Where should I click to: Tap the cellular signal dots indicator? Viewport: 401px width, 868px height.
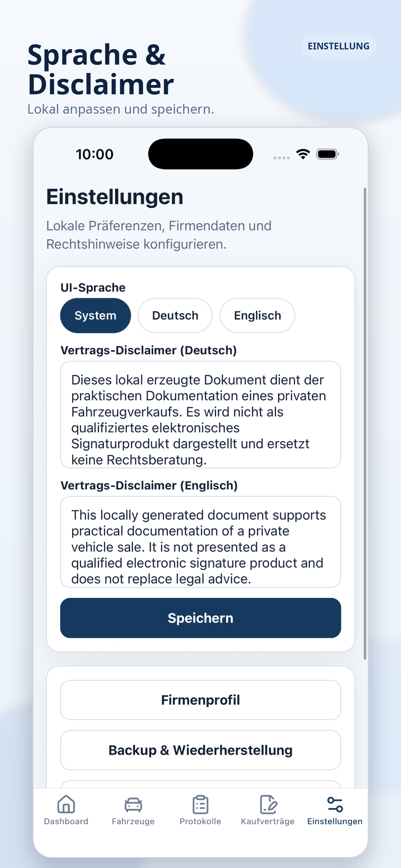pyautogui.click(x=282, y=157)
